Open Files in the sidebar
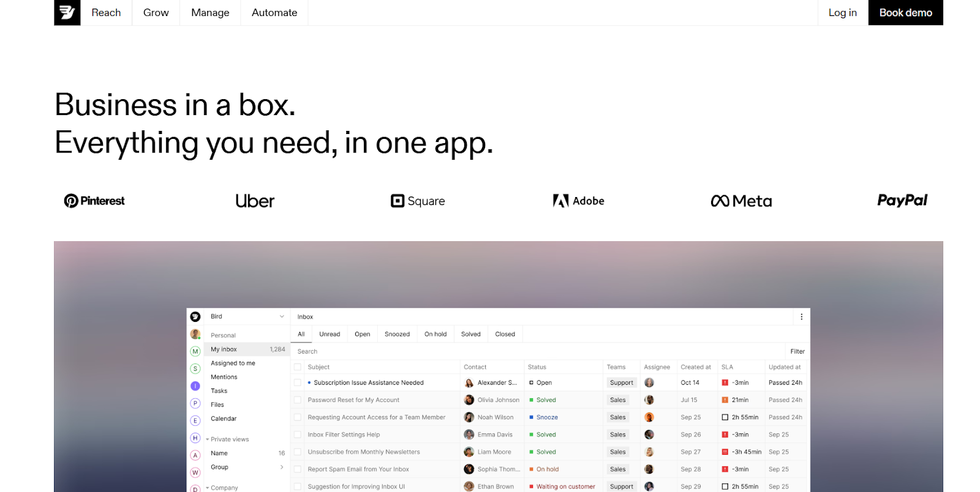Image resolution: width=980 pixels, height=492 pixels. pos(217,404)
